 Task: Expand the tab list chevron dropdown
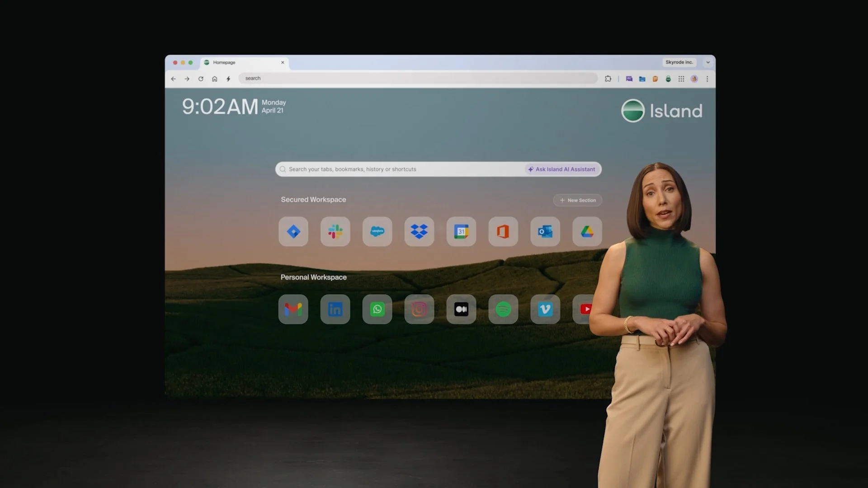(708, 62)
